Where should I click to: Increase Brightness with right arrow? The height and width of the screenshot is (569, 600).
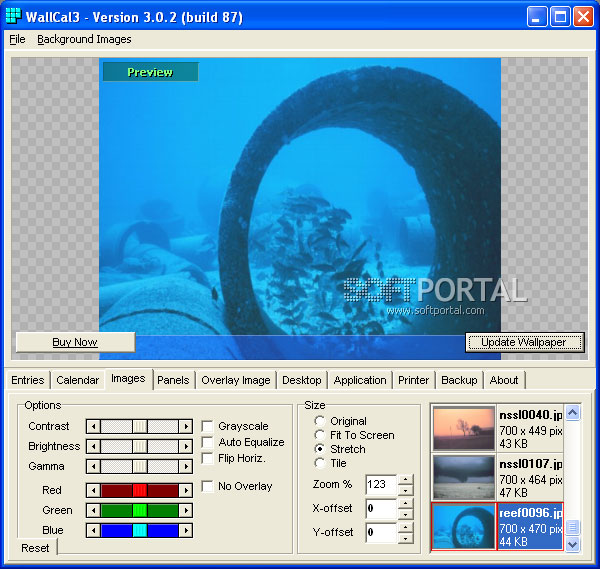[x=186, y=446]
